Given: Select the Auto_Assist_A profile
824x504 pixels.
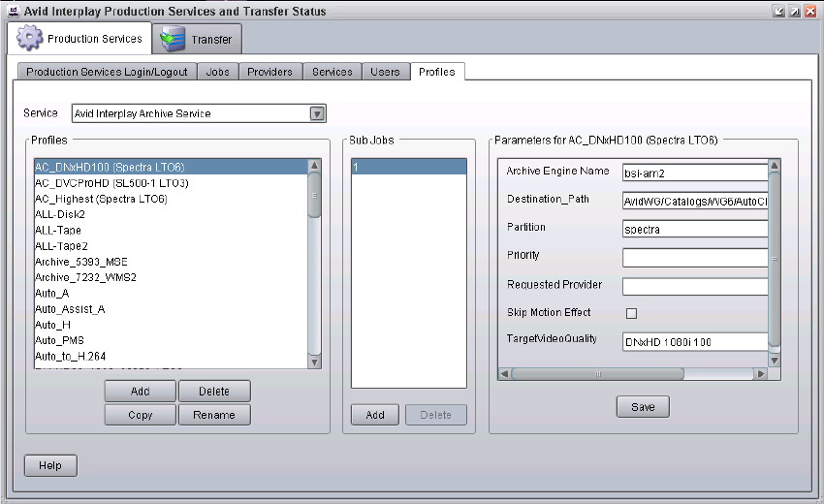Looking at the screenshot, I should pos(171,309).
